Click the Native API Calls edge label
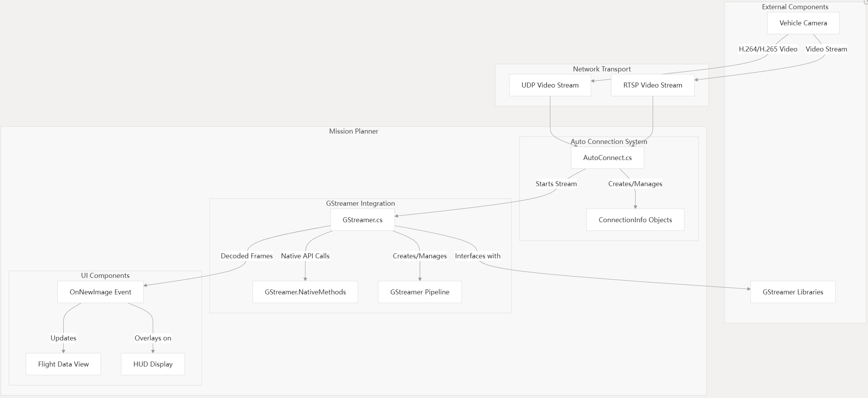 (x=305, y=256)
